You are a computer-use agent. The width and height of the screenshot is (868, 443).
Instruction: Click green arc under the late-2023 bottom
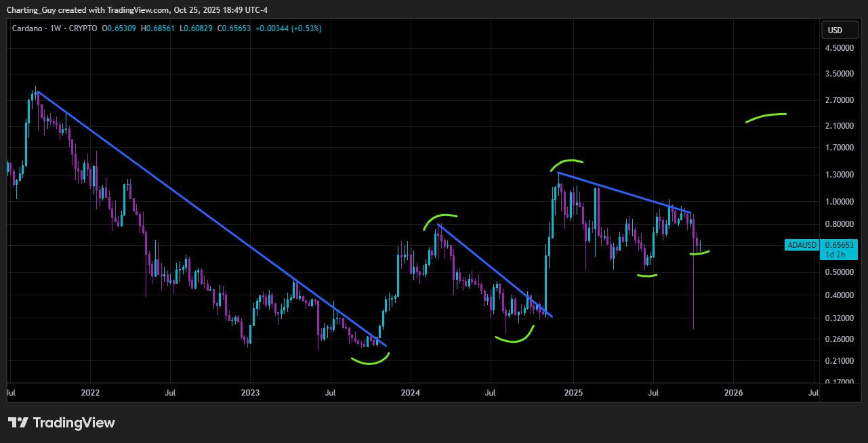(371, 360)
